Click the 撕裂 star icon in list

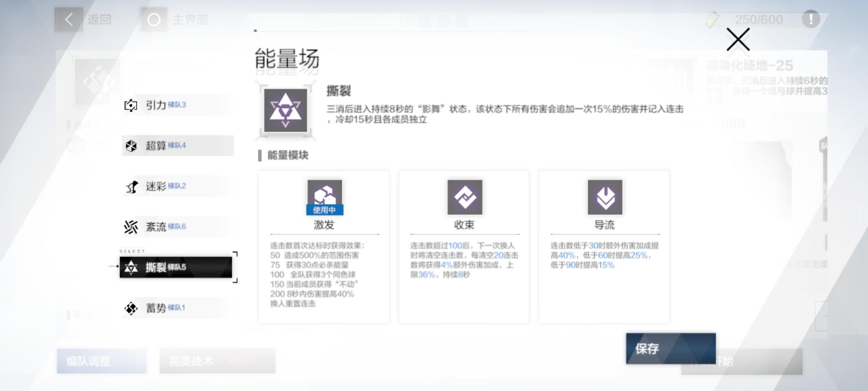pos(131,268)
